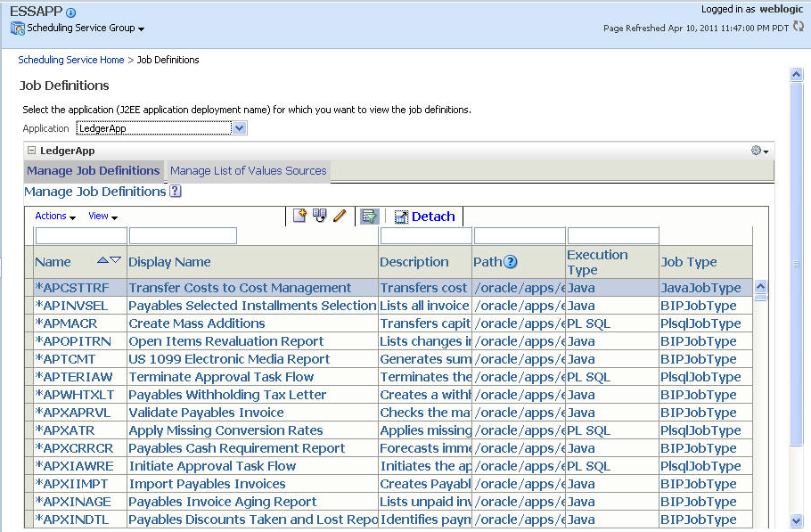
Task: Switch to Manage List of Values Sources tab
Action: [x=248, y=171]
